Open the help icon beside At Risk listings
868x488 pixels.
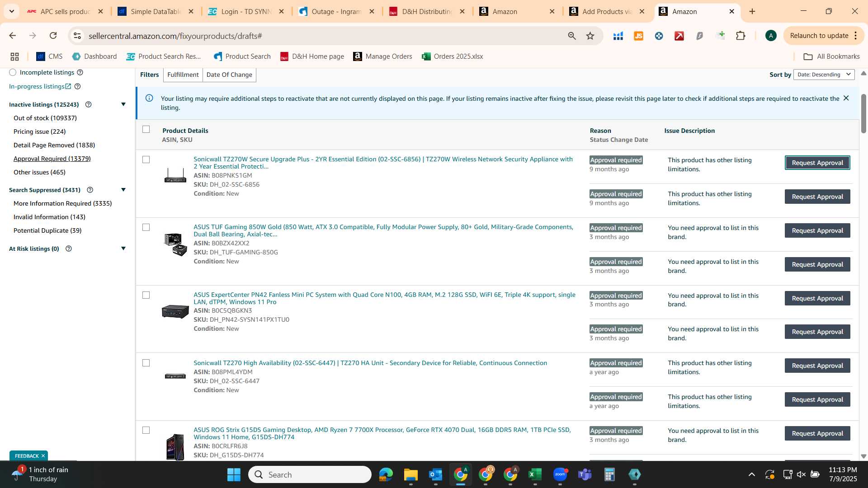point(69,249)
